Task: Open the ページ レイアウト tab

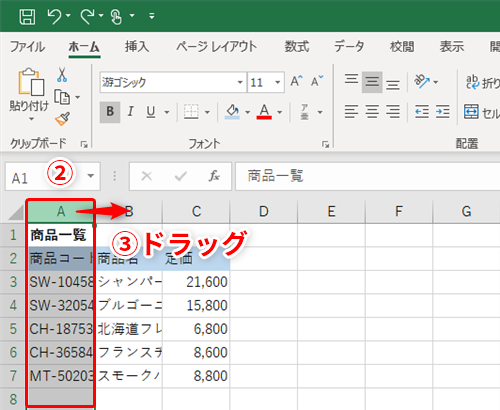Action: click(217, 47)
